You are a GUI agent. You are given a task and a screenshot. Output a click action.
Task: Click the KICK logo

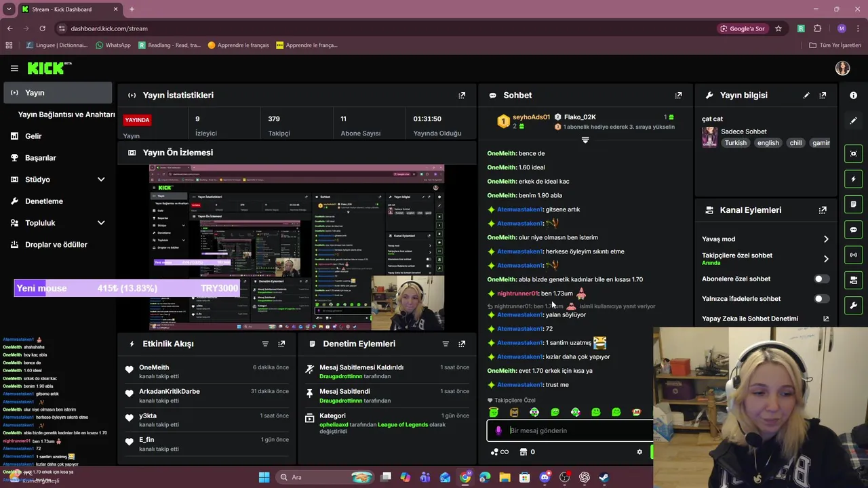click(x=49, y=68)
